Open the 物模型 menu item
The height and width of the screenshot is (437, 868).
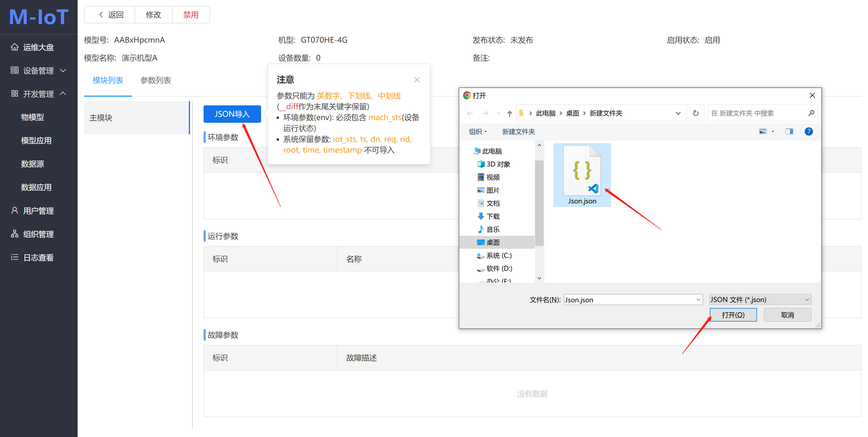tap(32, 117)
